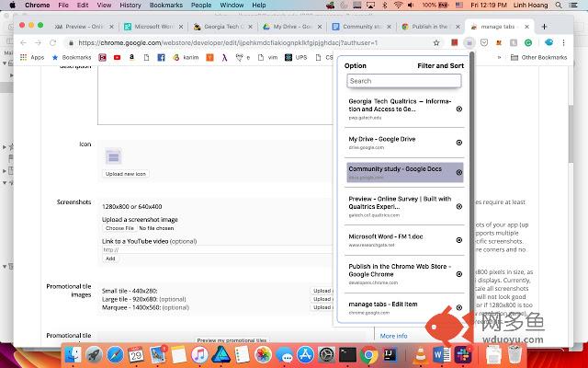Click the manage tabs extension toolbar icon

click(x=469, y=43)
